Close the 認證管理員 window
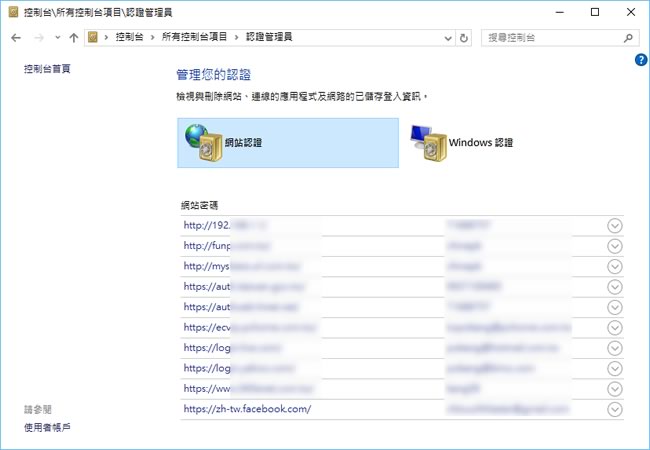650x450 pixels. point(631,12)
